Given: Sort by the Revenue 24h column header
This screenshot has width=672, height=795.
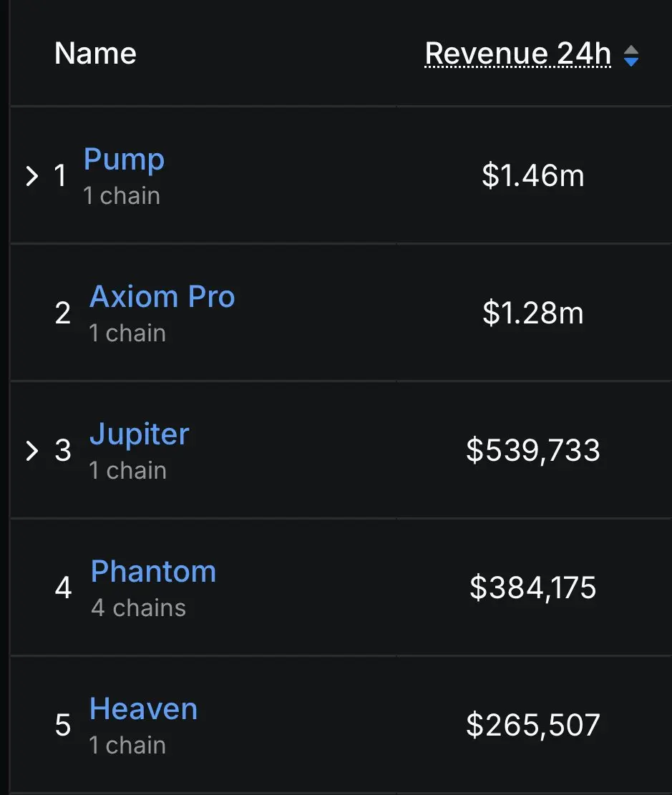Looking at the screenshot, I should (518, 53).
